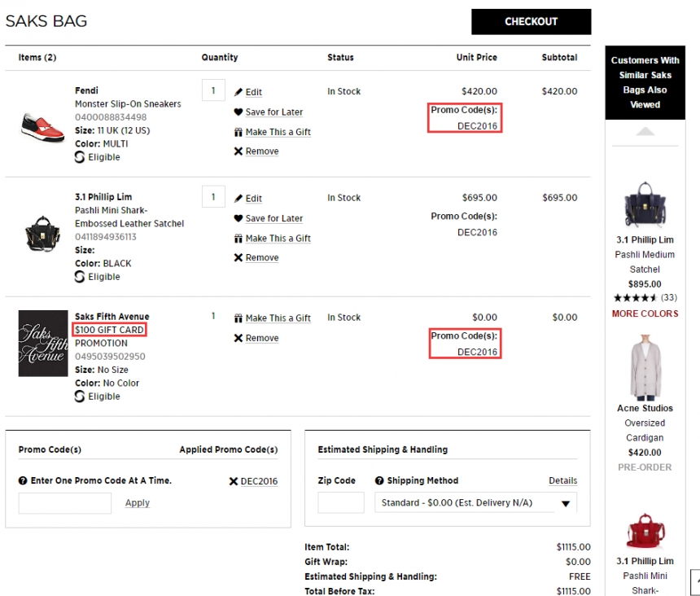This screenshot has width=700, height=596.
Task: Remove the $100 gift card promotion
Action: tap(262, 338)
